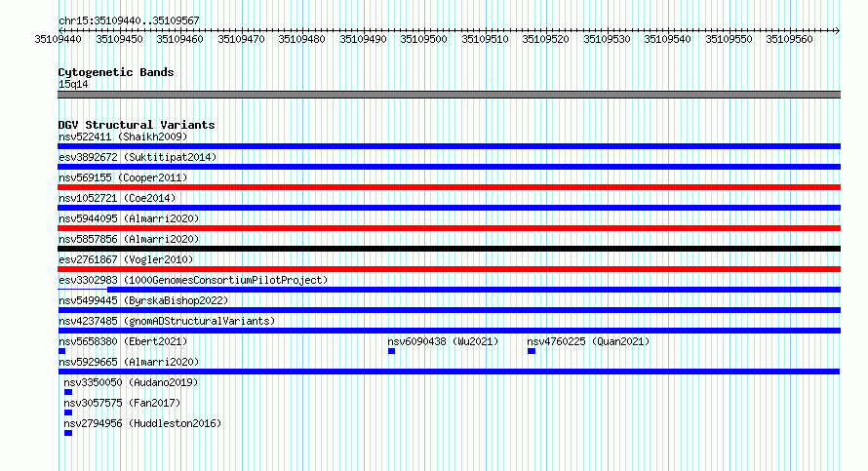Select the small blue marker under nsv3057575
Screen dimensions: 868x471
(x=68, y=412)
